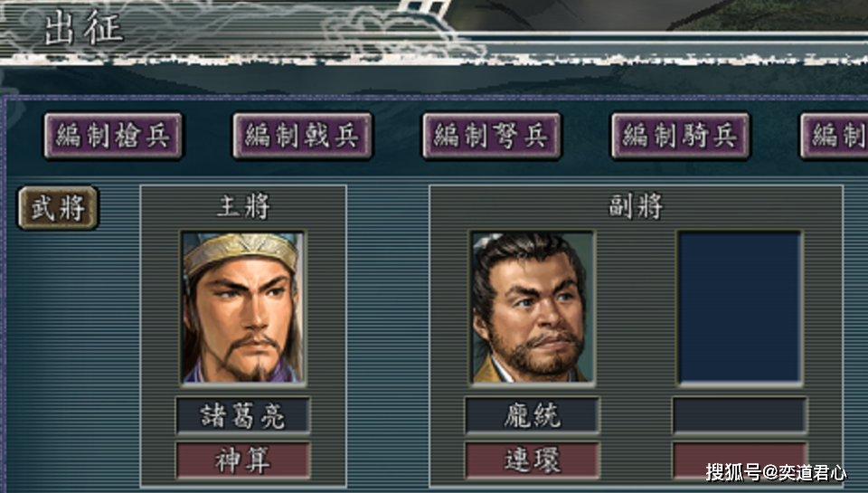The height and width of the screenshot is (493, 868).
Task: Pick the 編制弩兵 crossbow troop button
Action: pyautogui.click(x=492, y=136)
